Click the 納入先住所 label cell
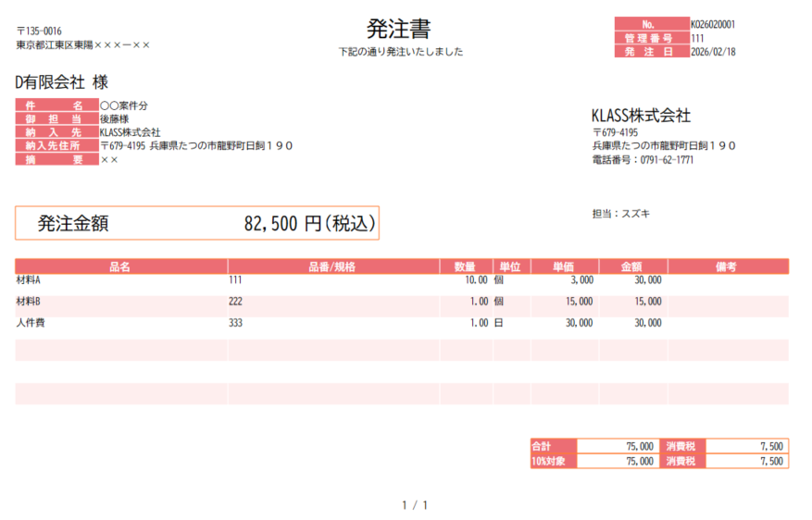812x520 pixels. click(56, 145)
